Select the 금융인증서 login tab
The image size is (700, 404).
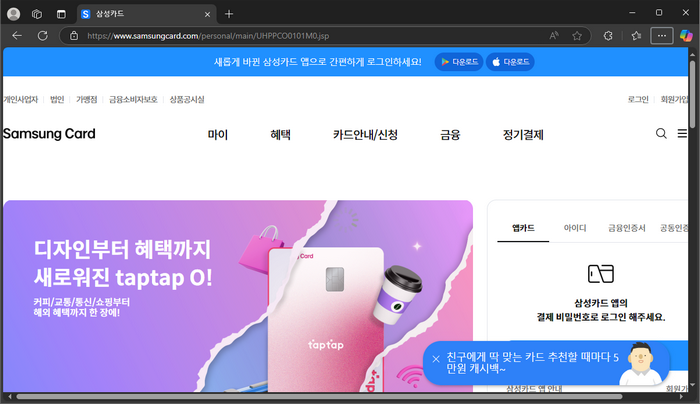coord(627,228)
